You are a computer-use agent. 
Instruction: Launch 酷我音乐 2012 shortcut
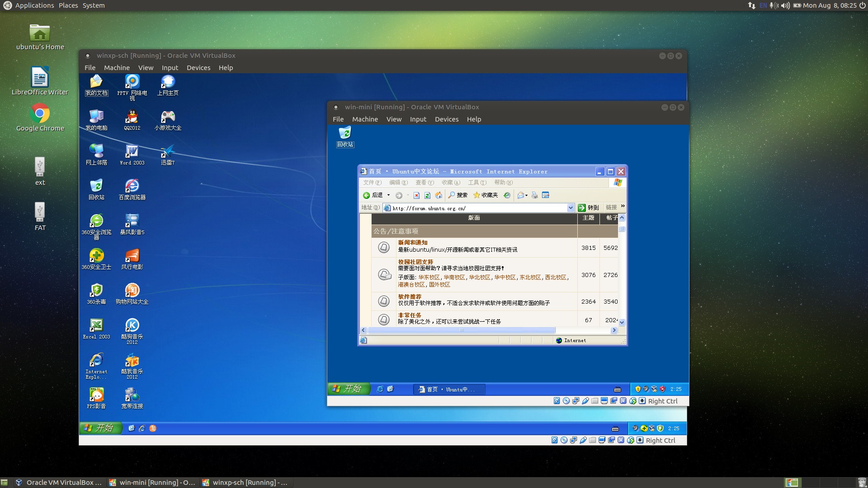point(132,366)
